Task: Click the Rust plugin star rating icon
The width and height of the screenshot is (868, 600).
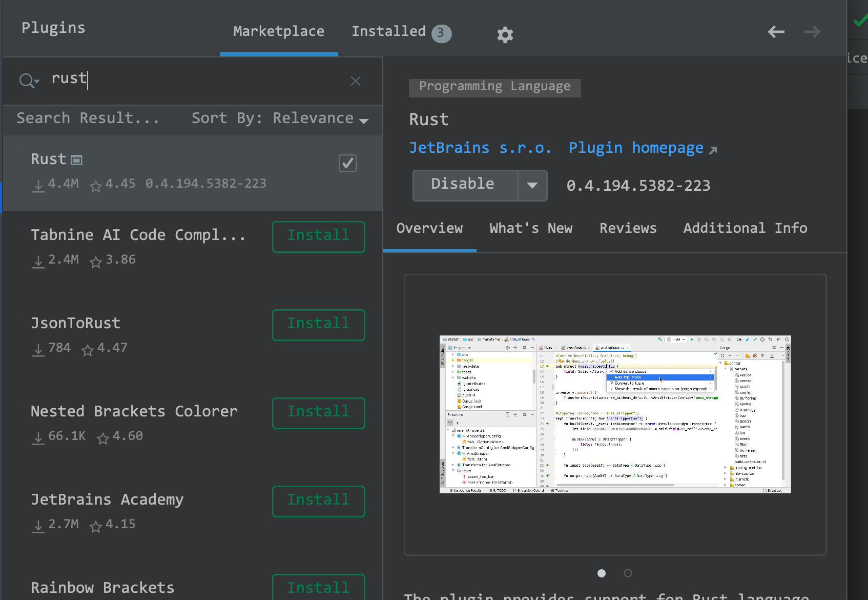Action: point(96,186)
